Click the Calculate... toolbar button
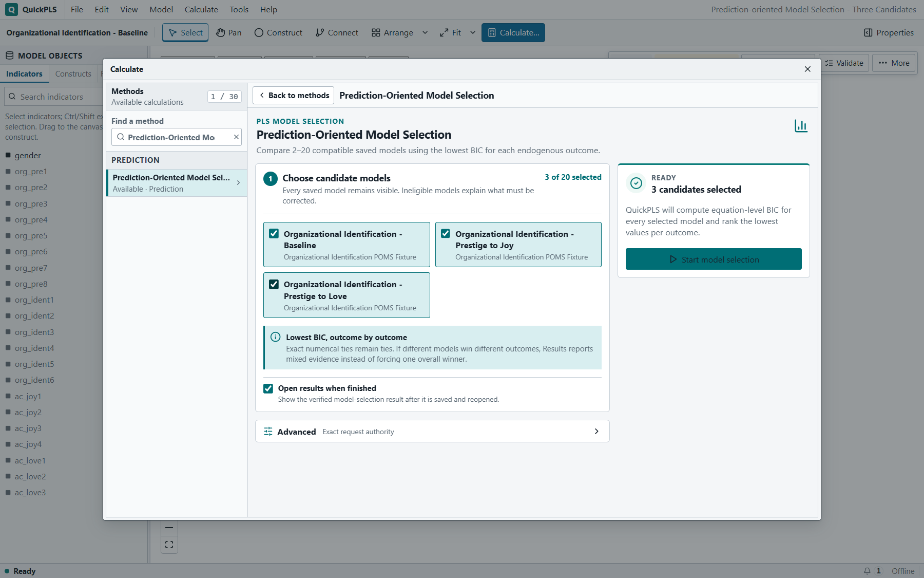The height and width of the screenshot is (578, 924). (x=513, y=32)
